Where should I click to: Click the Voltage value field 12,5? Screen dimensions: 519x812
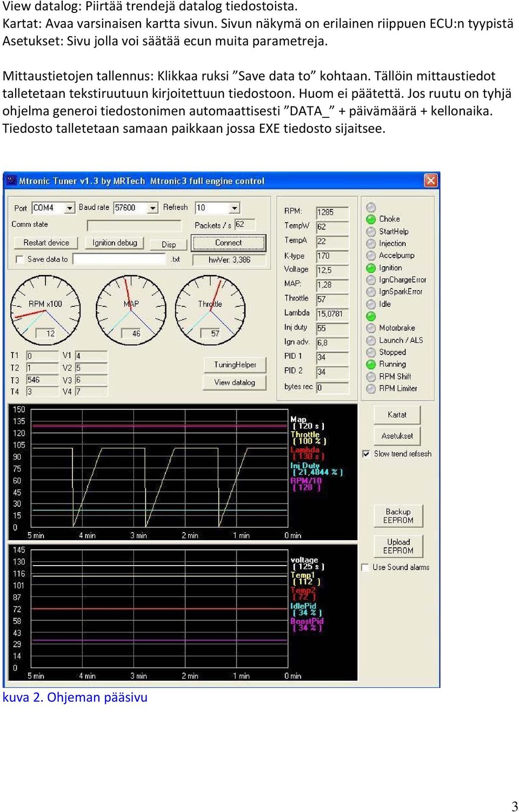pyautogui.click(x=332, y=270)
